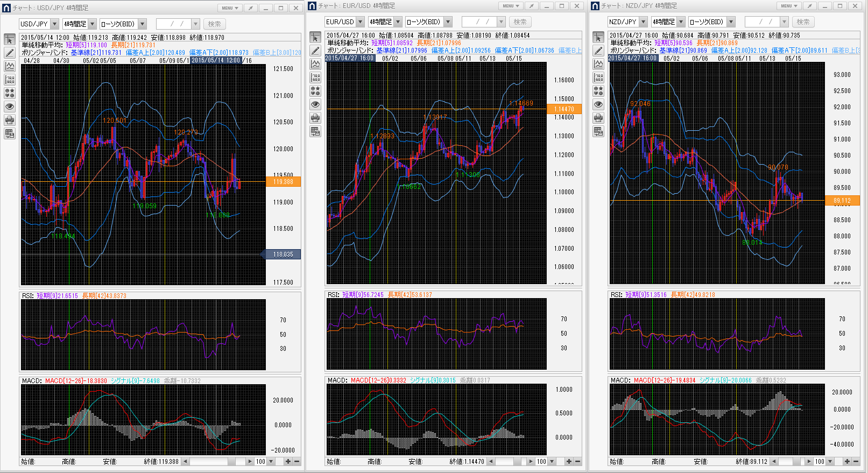Open the ローソク(BID) chart type dropdown in NZD/JPY
The image size is (868, 473).
(731, 22)
